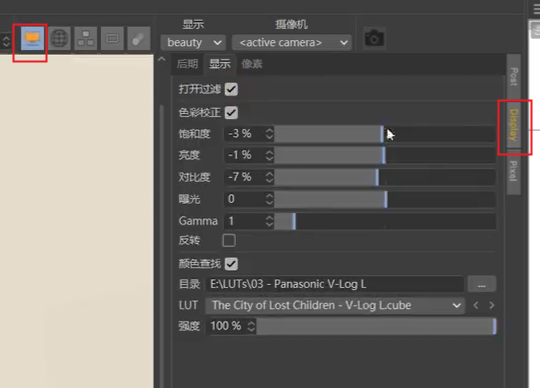The height and width of the screenshot is (388, 540).
Task: Click the 强度 value field 100 %
Action: [x=227, y=326]
